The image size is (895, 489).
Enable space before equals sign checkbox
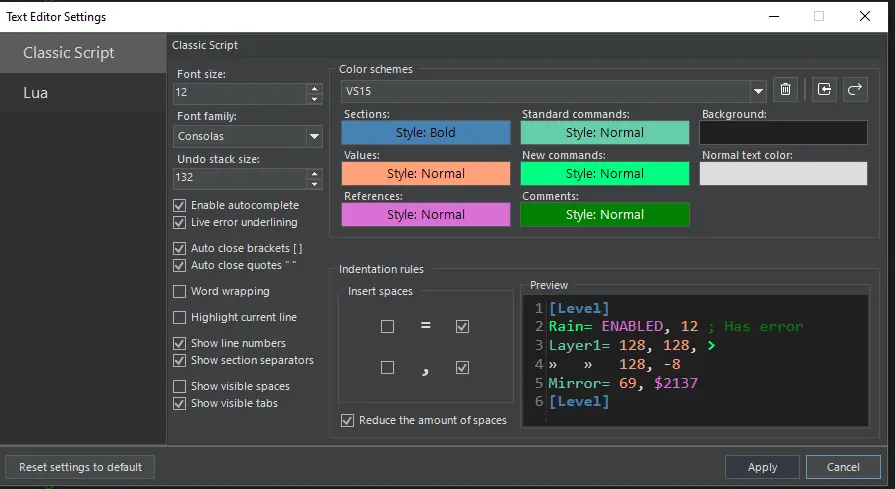(x=387, y=327)
